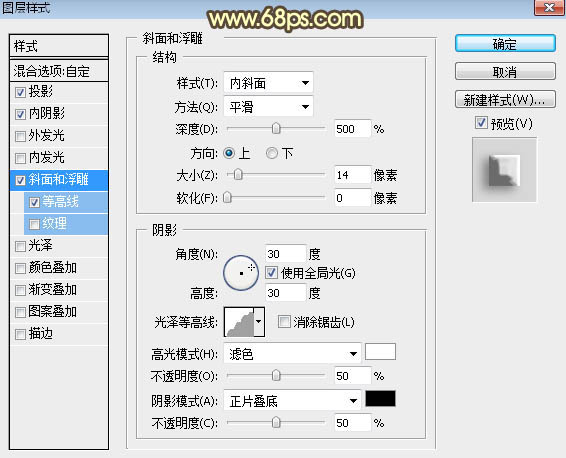
Task: Open the gloss contour picker arrow
Action: (259, 322)
